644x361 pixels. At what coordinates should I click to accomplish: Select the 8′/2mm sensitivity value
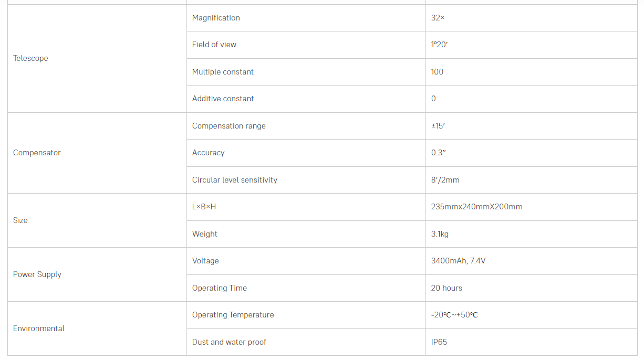pos(445,180)
